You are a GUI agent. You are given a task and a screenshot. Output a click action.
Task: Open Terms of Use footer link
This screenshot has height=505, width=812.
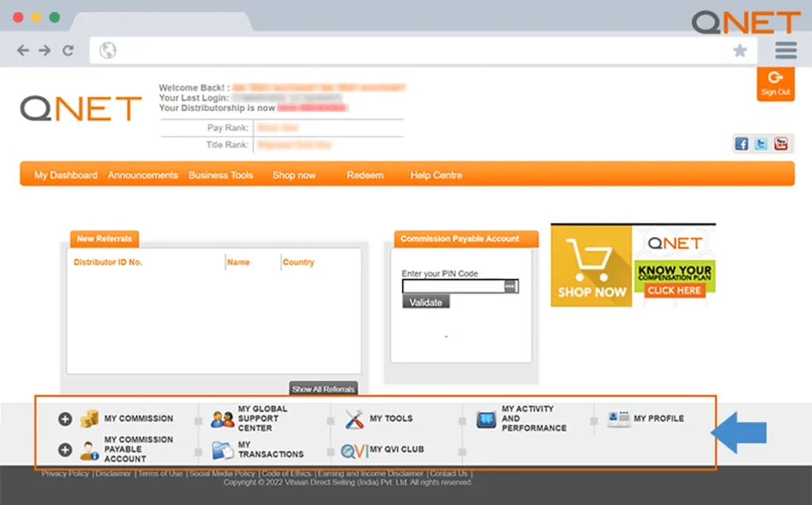pos(160,473)
